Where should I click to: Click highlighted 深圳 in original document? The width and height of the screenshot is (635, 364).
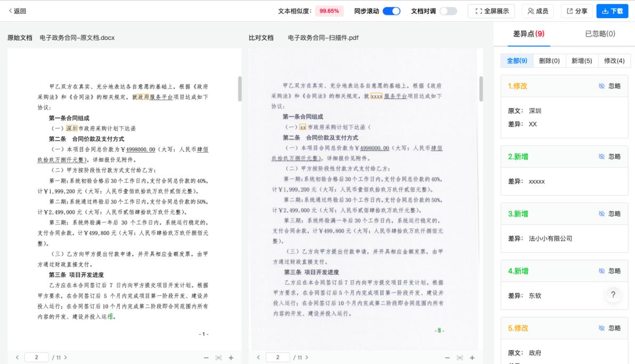point(72,128)
